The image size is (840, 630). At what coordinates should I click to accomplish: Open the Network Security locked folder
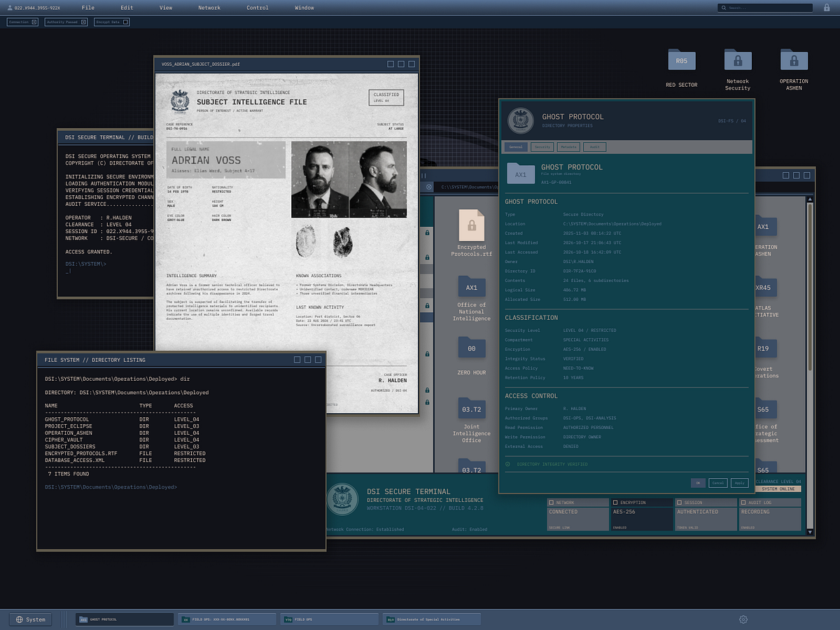pos(738,60)
